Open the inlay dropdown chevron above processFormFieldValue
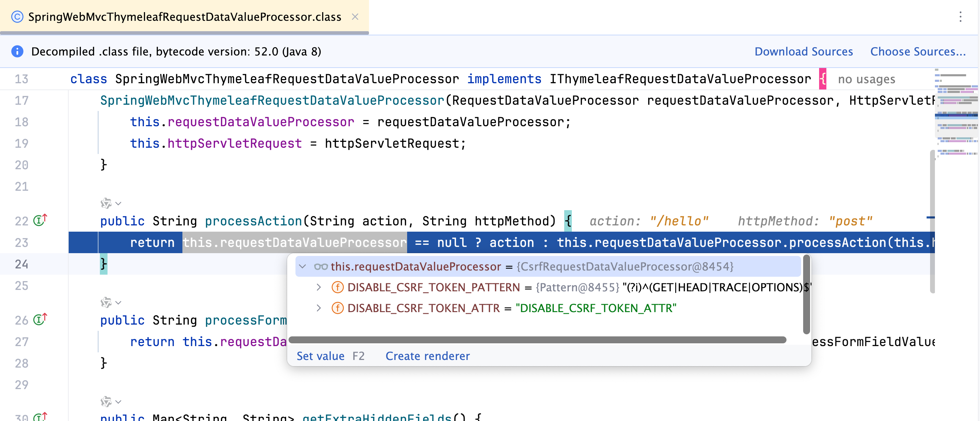Viewport: 980px width, 421px height. pyautogui.click(x=118, y=303)
